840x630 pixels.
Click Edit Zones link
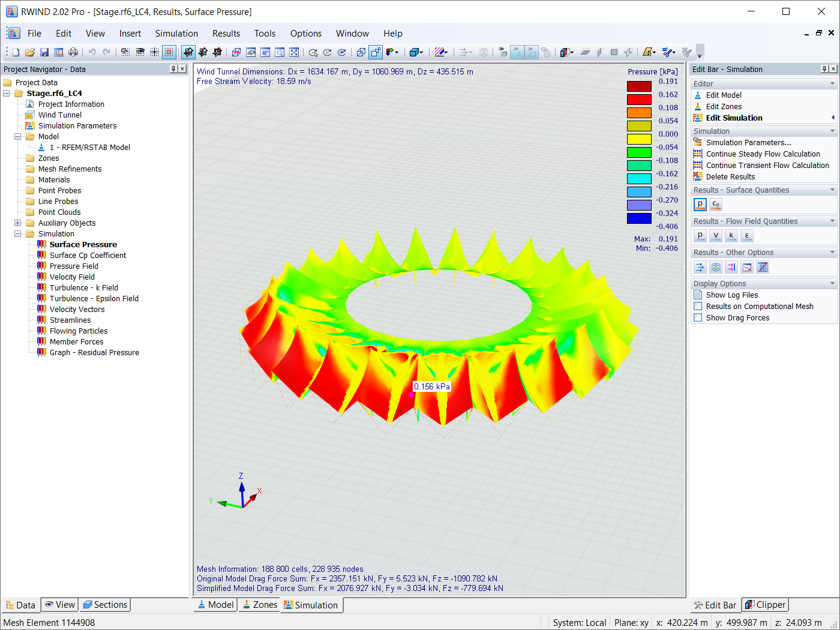724,106
